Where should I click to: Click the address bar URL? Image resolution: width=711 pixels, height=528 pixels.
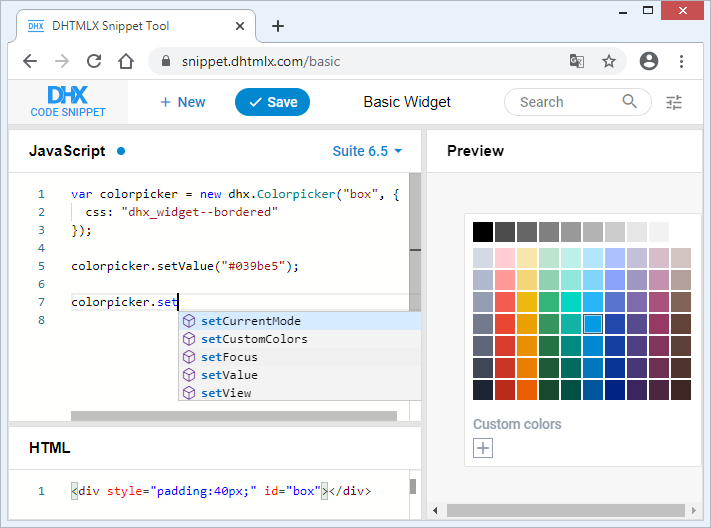(x=261, y=61)
